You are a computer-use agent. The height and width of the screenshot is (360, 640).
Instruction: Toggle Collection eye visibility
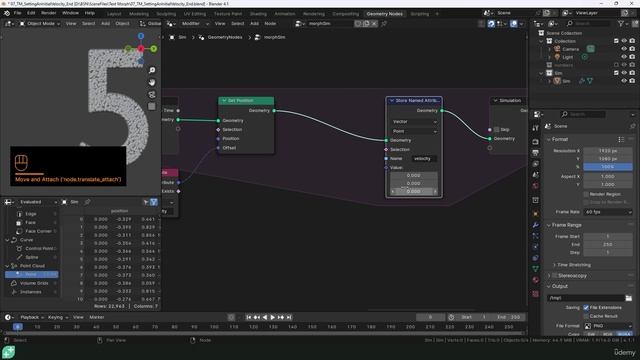click(x=624, y=41)
